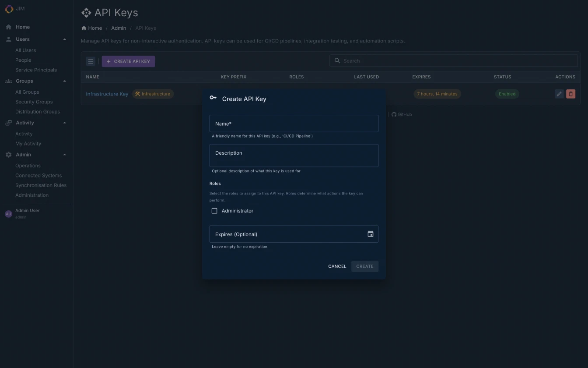Click the list view icon above the table
The height and width of the screenshot is (368, 588).
point(91,61)
